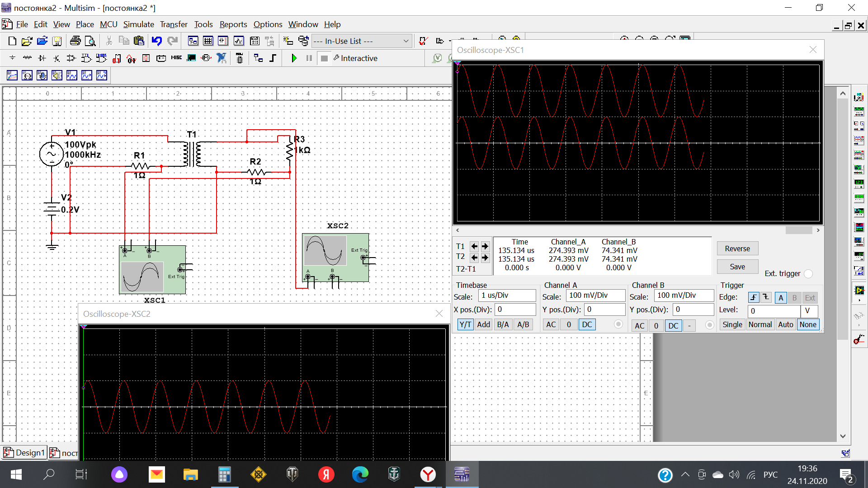Enable B/A display mode in Timebase
This screenshot has height=488, width=868.
click(503, 324)
